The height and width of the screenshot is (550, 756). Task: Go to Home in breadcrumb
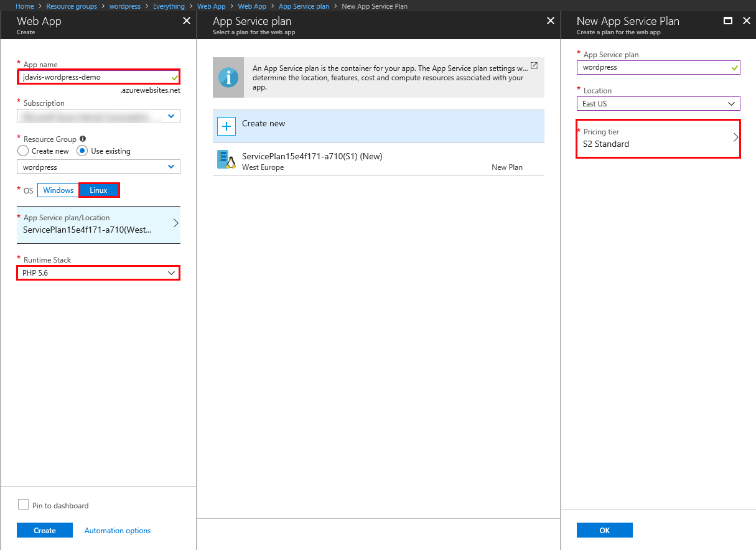pos(24,6)
